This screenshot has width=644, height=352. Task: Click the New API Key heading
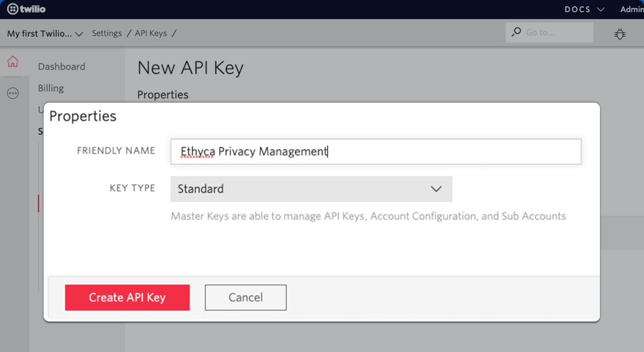click(x=190, y=68)
